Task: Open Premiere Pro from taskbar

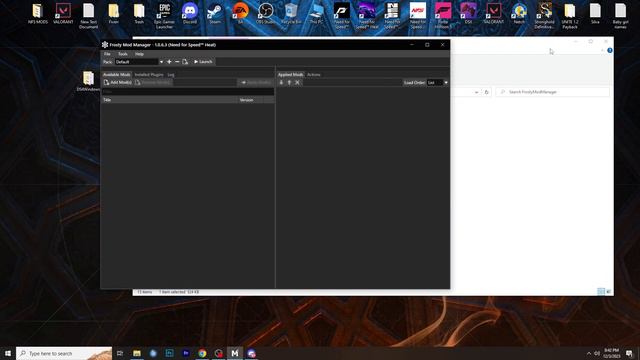Action: coord(186,353)
